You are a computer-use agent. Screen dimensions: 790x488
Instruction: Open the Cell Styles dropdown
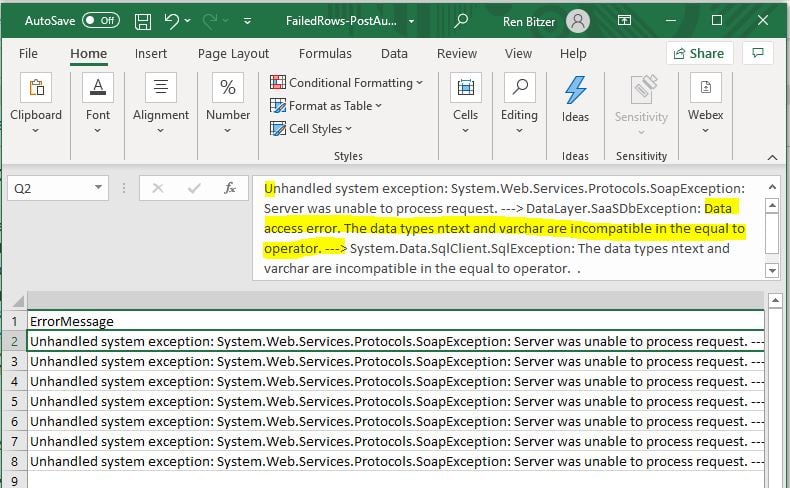311,129
